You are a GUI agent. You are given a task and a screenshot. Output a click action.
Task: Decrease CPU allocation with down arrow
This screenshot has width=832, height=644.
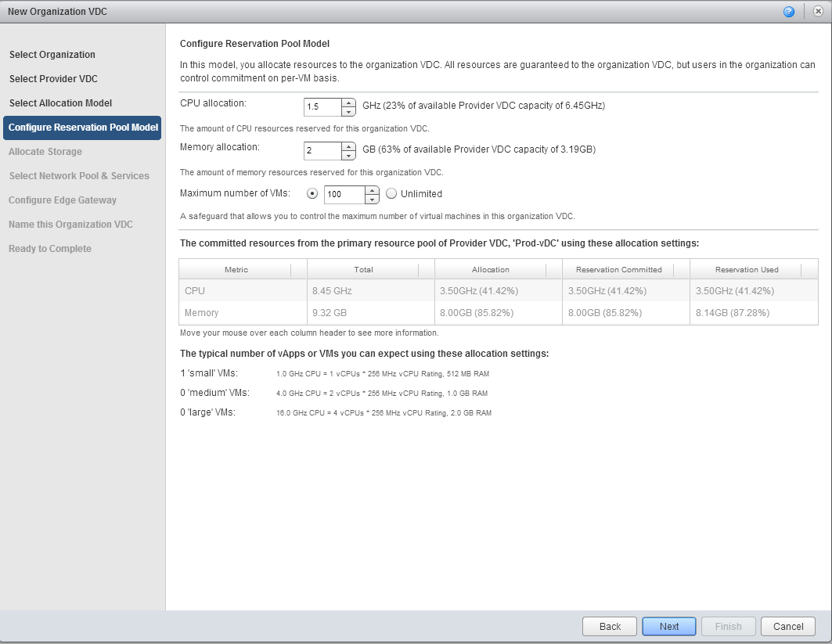(x=349, y=110)
